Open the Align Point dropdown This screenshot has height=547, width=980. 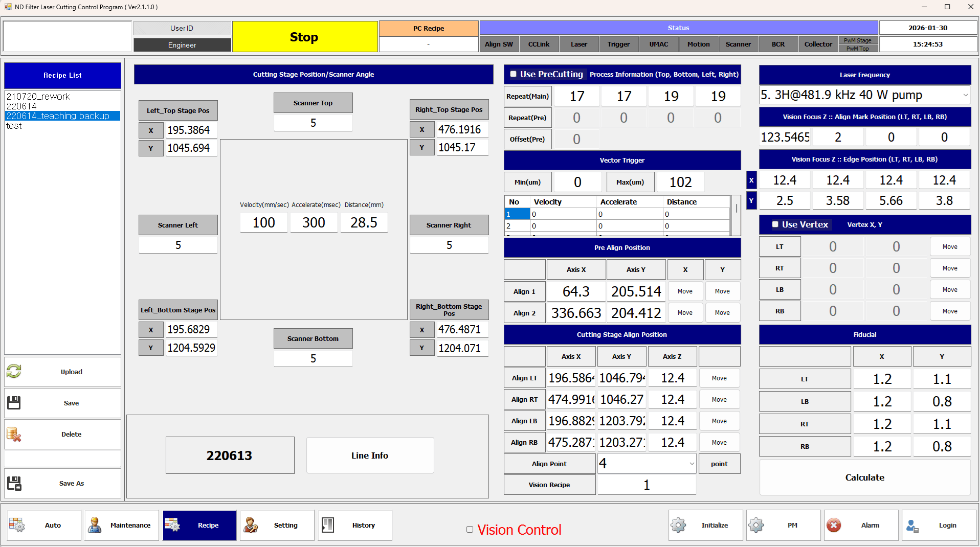(x=692, y=464)
